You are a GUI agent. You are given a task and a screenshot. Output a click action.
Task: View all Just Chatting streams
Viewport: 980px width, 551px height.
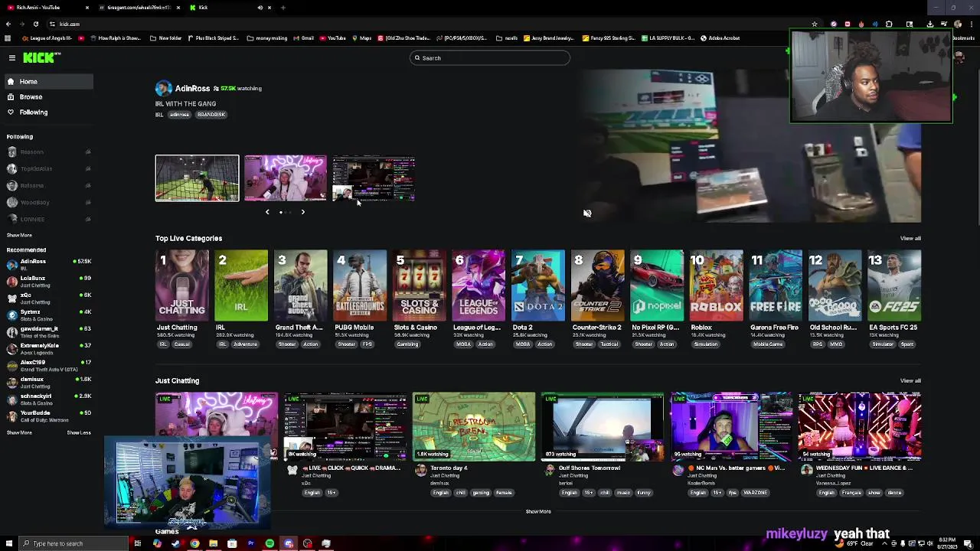pyautogui.click(x=910, y=380)
